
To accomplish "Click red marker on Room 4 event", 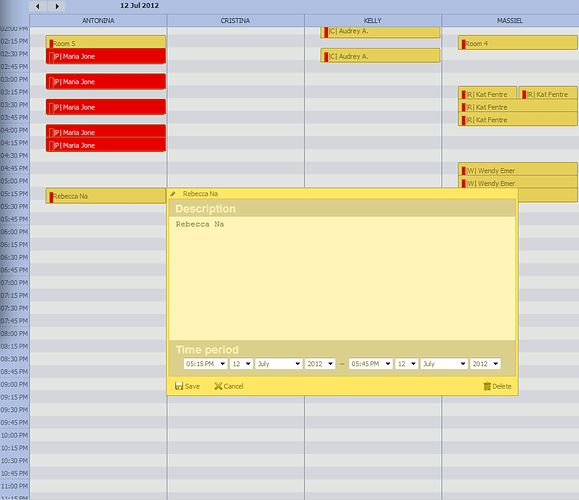I will 463,44.
